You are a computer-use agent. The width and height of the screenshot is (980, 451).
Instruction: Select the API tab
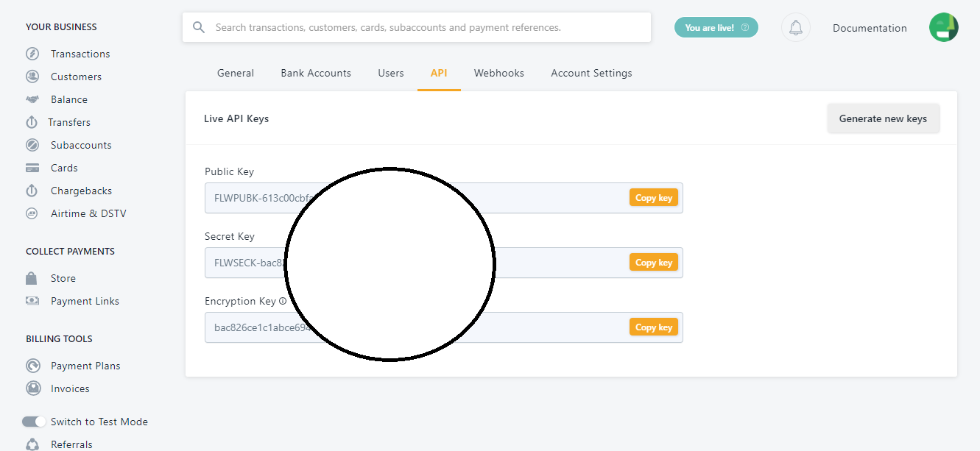439,73
